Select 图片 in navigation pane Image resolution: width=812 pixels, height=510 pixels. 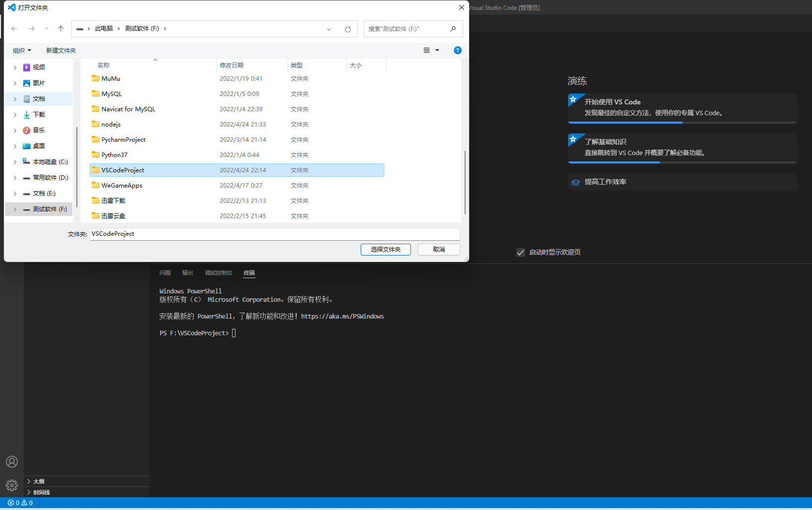pos(39,83)
